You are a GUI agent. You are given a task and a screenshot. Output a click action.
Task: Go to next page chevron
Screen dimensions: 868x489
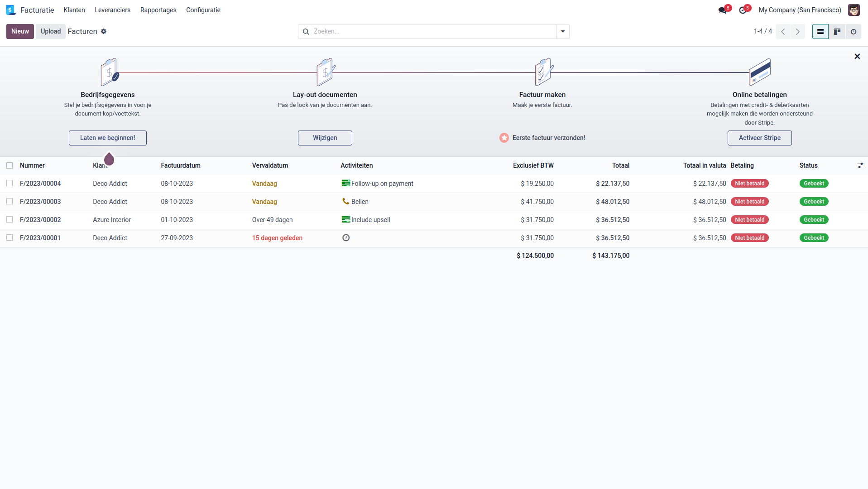[x=797, y=32]
